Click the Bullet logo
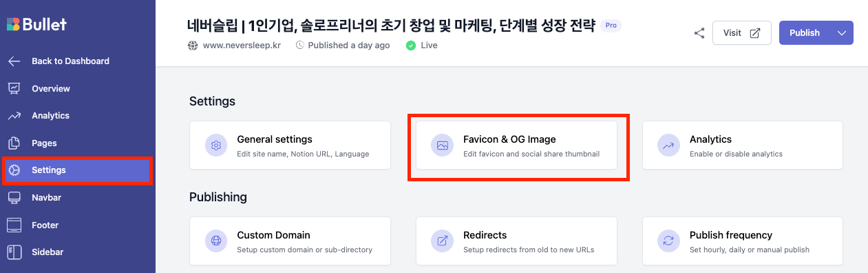 tap(36, 24)
